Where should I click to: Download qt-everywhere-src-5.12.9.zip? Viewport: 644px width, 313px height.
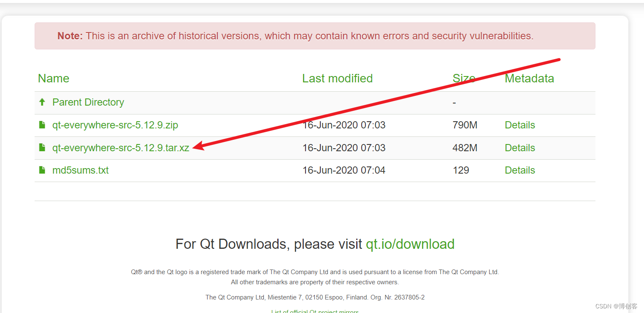click(x=115, y=125)
